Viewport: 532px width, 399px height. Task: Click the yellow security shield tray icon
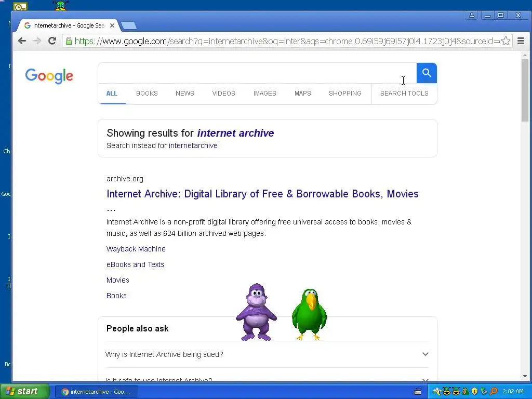474,392
